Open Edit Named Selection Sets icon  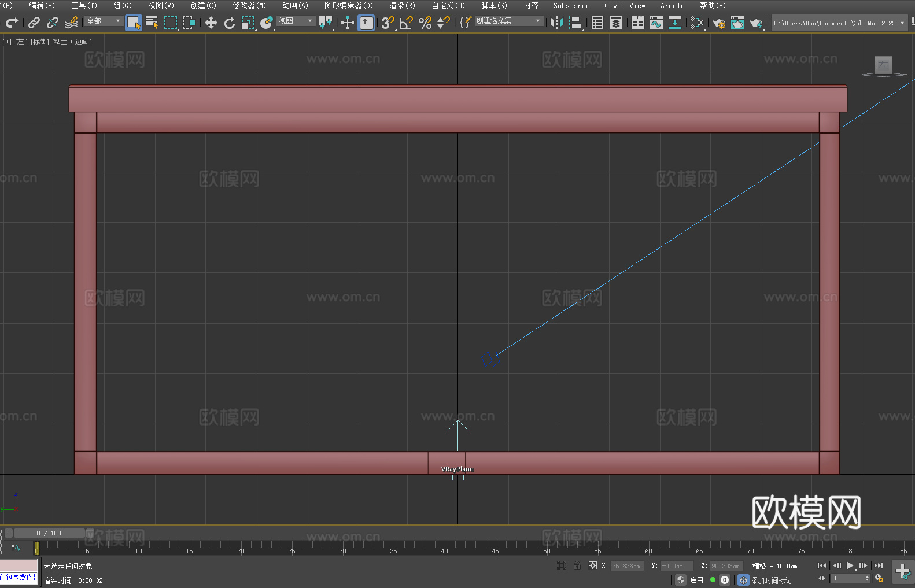click(x=465, y=23)
